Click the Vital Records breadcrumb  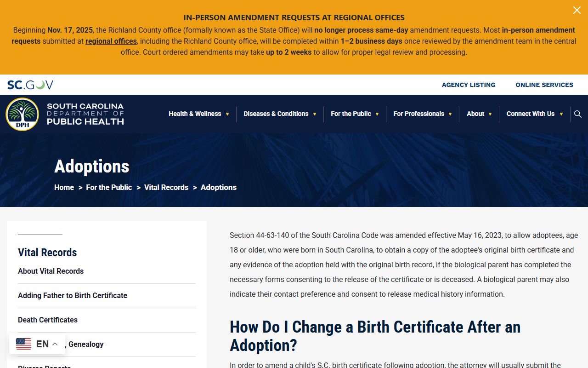click(166, 187)
